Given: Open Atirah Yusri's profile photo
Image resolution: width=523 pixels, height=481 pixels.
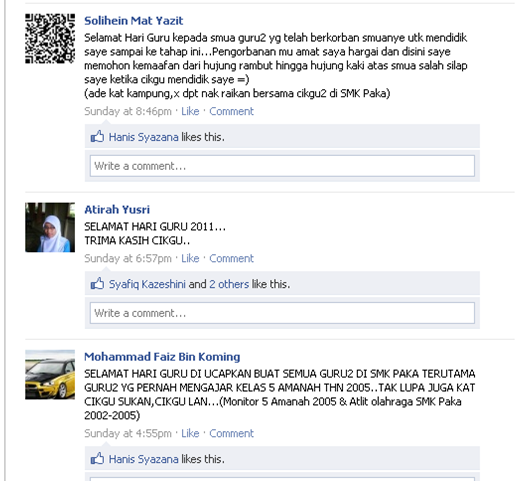Looking at the screenshot, I should [x=50, y=227].
